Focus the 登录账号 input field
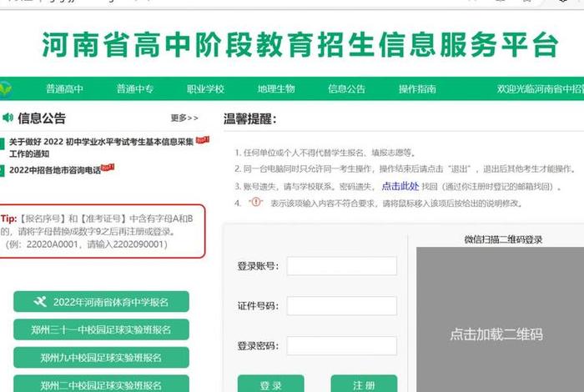This screenshot has height=392, width=584. (341, 266)
